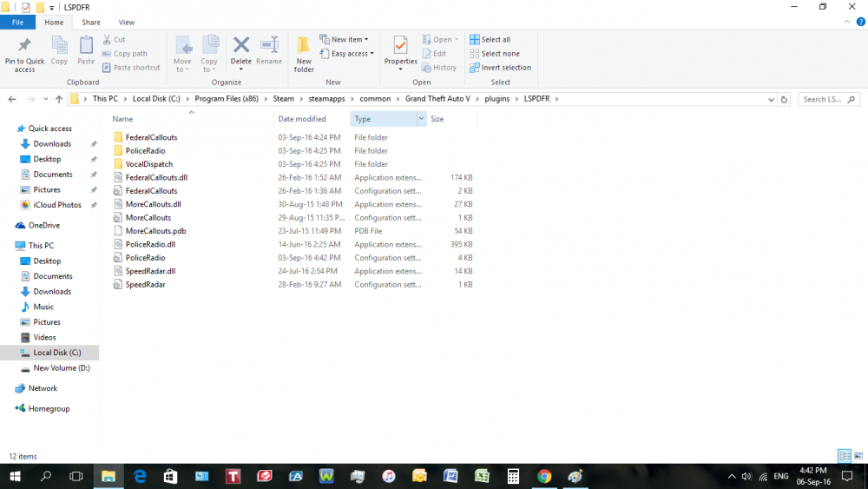This screenshot has height=489, width=868.
Task: Click Select none
Action: [x=495, y=54]
